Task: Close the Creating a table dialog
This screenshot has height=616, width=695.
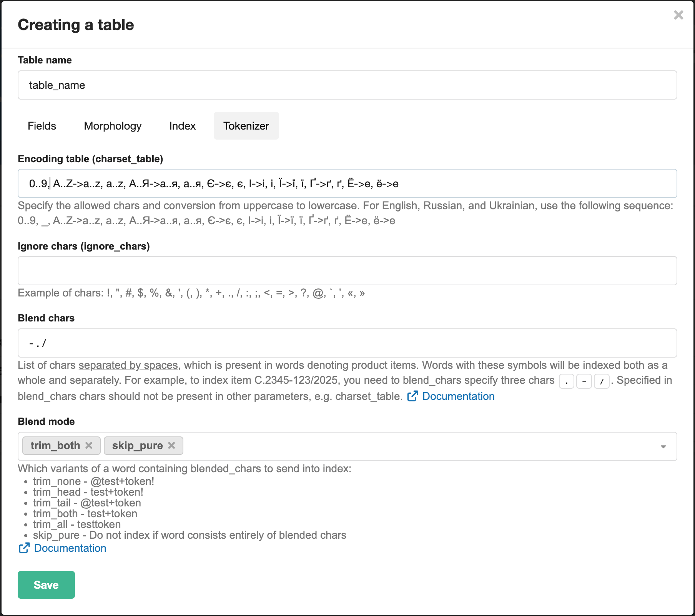Action: 679,15
